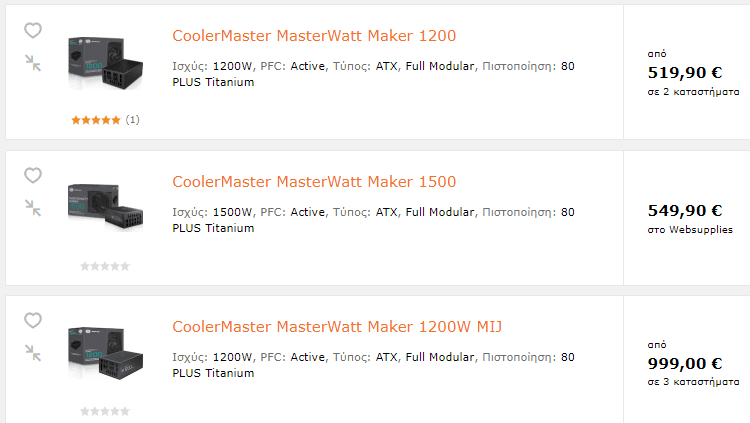Toggle heart favorite for MasterWatt Maker 1500
Viewport: 750px width, 423px height.
click(33, 175)
